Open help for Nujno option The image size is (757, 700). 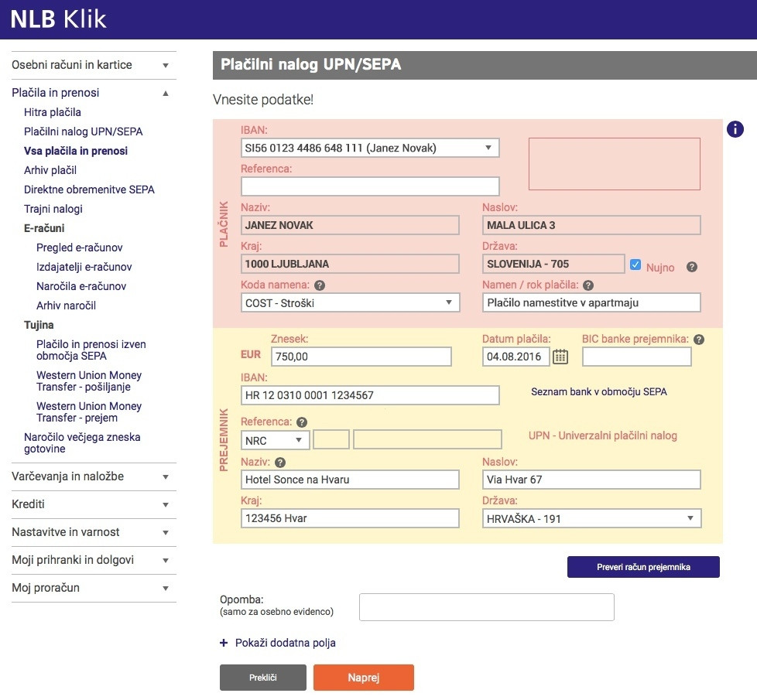coord(691,267)
